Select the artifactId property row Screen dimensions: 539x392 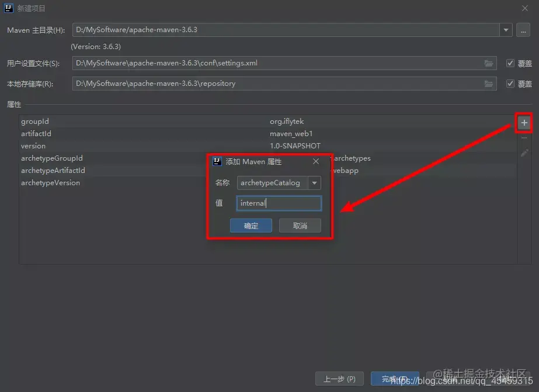pos(268,134)
